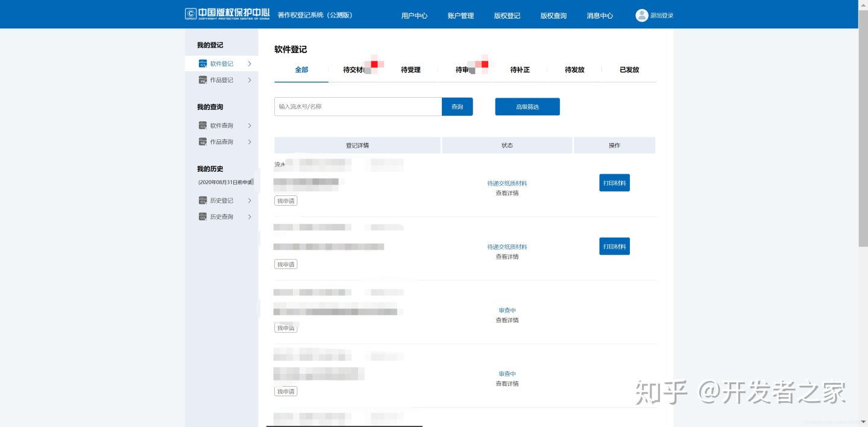
Task: Click 我申请 tag on the fourth record
Action: pos(286,391)
